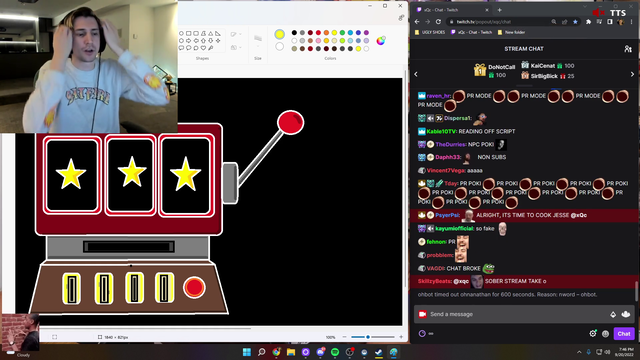Click username kayumiofficial in chat
Image resolution: width=640 pixels, height=360 pixels.
(454, 229)
